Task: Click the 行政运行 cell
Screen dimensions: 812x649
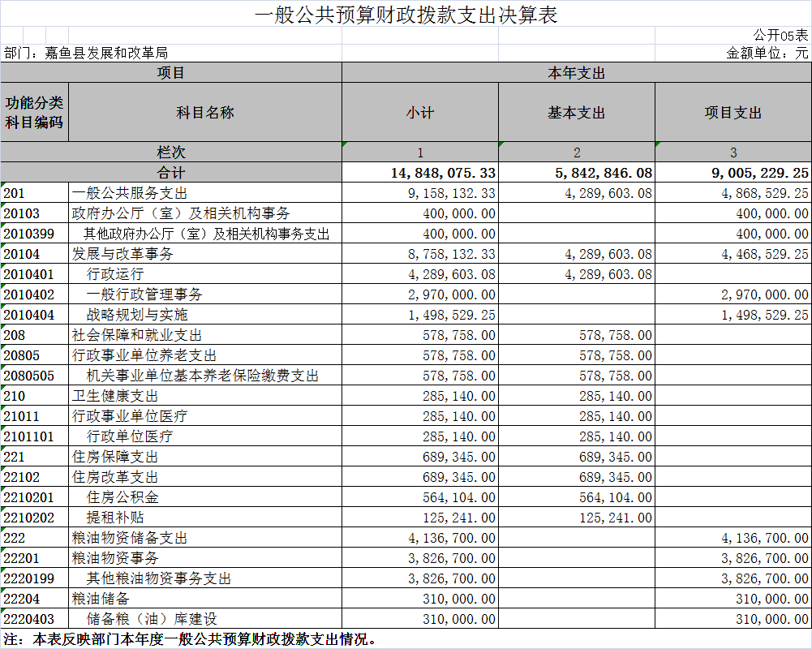Action: click(x=205, y=273)
